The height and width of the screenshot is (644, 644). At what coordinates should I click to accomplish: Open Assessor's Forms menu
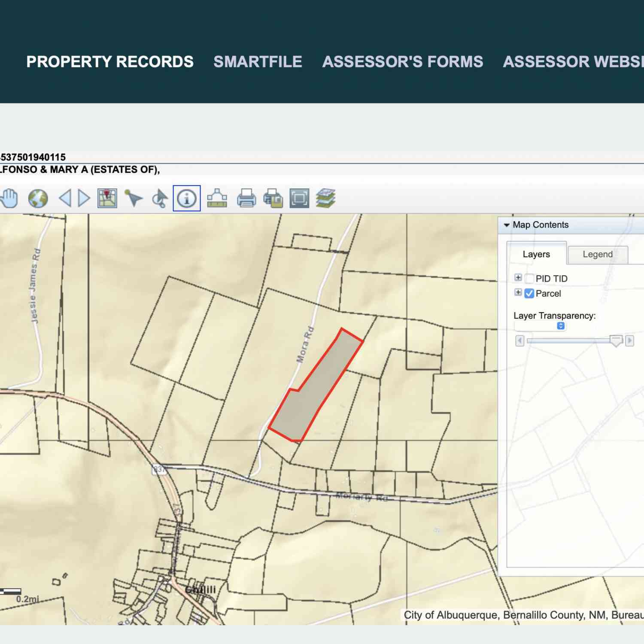(x=403, y=62)
